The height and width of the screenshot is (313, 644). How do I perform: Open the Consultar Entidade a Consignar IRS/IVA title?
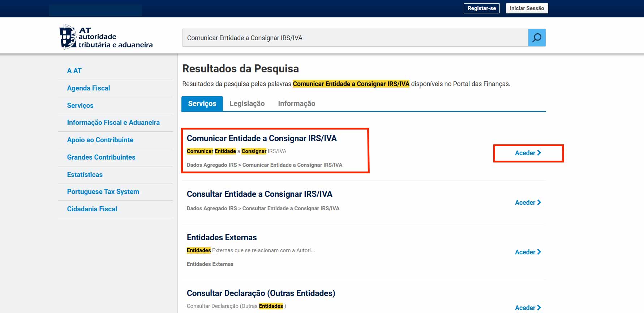pyautogui.click(x=259, y=194)
